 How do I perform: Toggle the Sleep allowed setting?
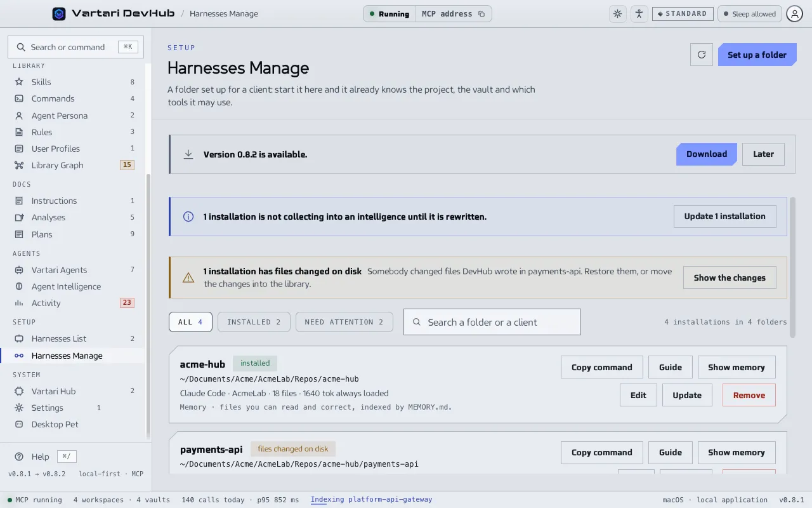pyautogui.click(x=749, y=13)
